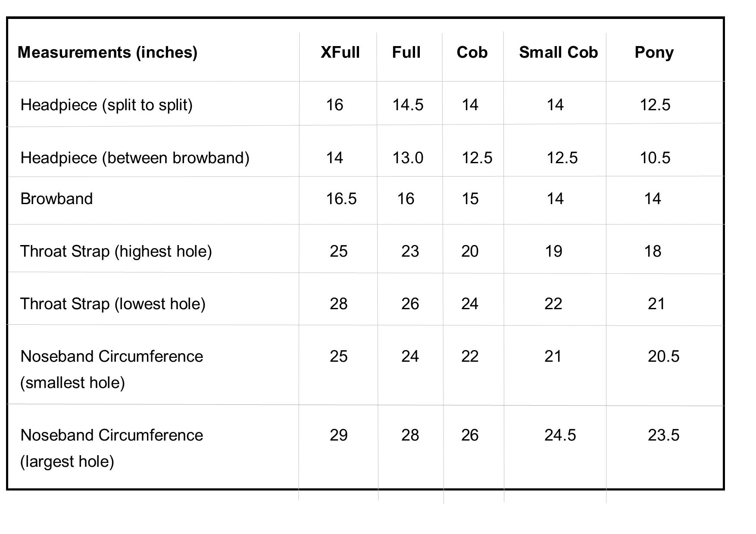
Task: Select Small Cob noseband largest value 24.5
Action: point(560,435)
